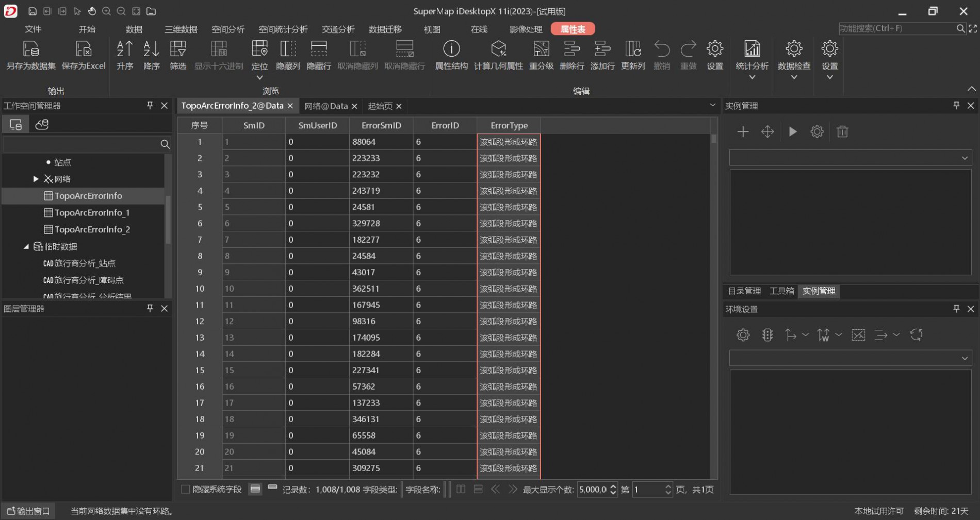Pin the 图层管理器 panel
The image size is (980, 520).
coord(150,308)
